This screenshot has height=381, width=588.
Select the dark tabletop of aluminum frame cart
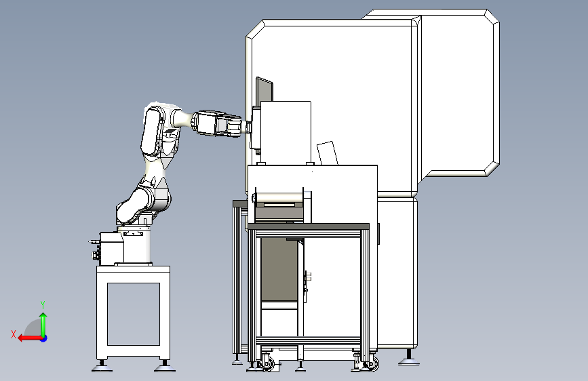(309, 226)
